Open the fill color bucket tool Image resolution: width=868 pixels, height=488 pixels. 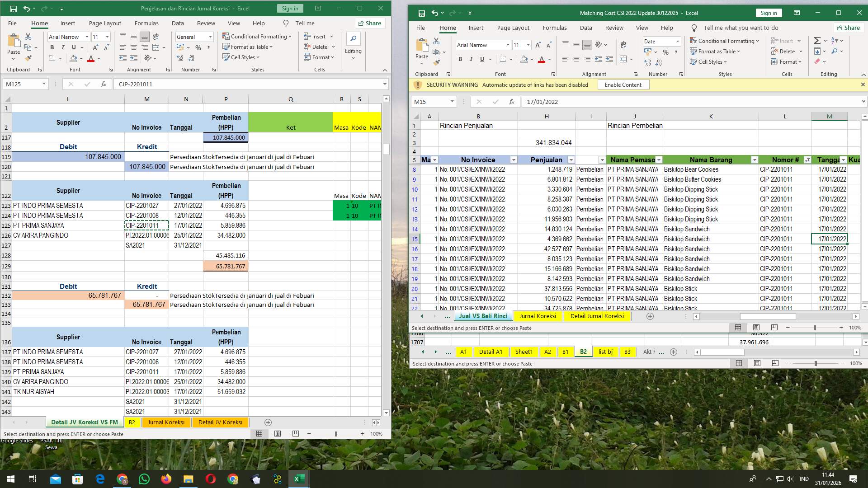point(74,58)
